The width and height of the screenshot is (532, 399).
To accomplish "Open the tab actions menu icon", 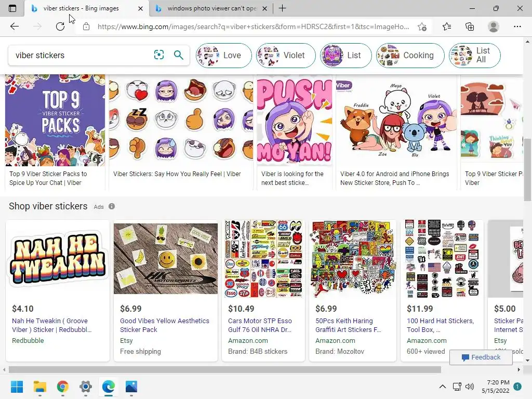I will point(12,8).
